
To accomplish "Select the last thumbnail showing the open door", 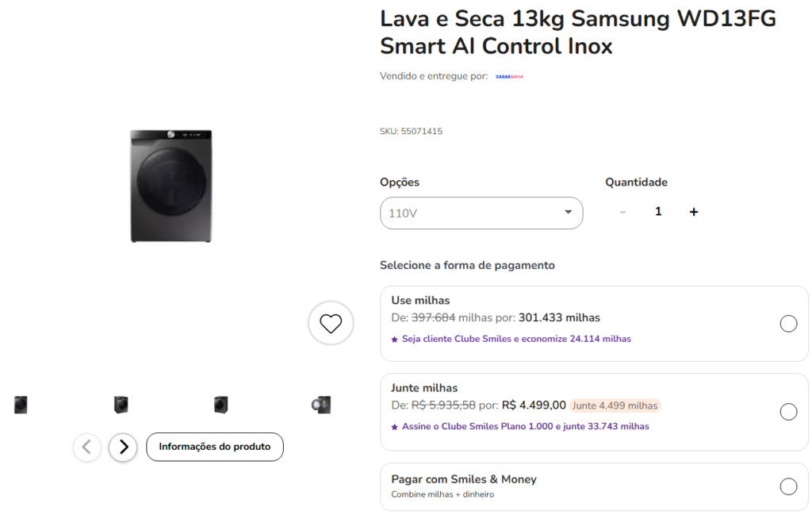I will 320,404.
